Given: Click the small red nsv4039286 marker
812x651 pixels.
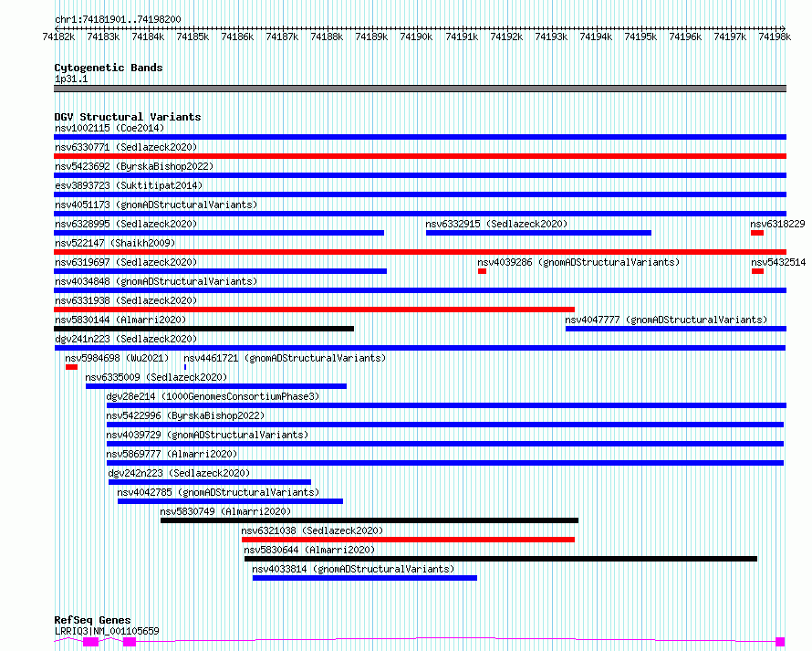Looking at the screenshot, I should 482,271.
